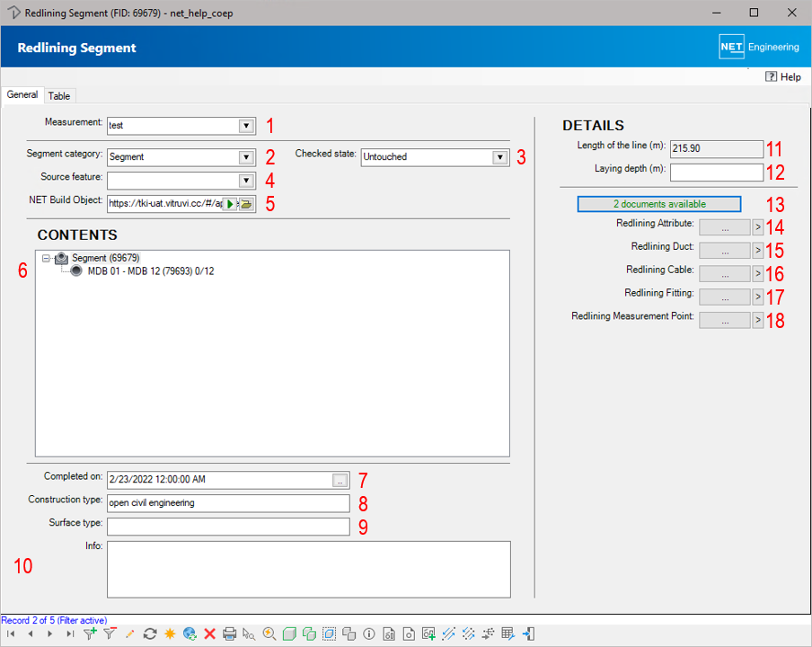Expand the Segment category dropdown
812x647 pixels.
pos(247,156)
